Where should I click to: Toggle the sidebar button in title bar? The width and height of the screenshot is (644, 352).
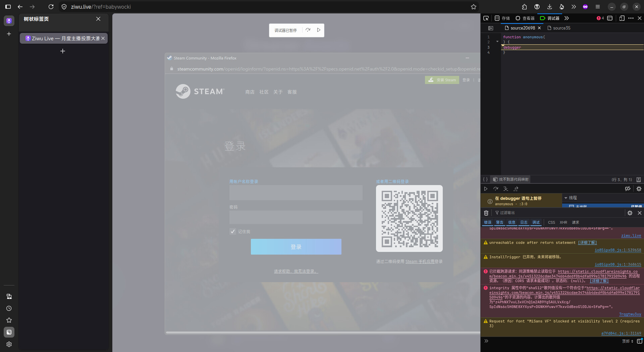[8, 7]
